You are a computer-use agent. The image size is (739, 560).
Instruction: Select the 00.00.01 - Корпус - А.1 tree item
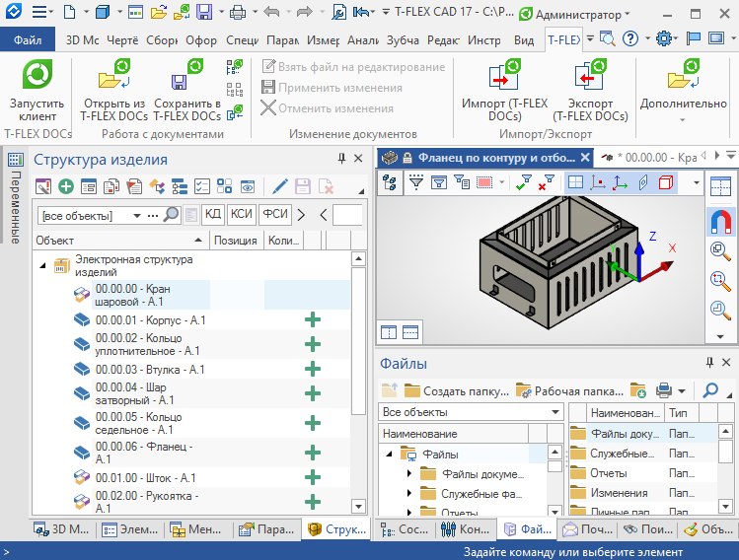[148, 319]
